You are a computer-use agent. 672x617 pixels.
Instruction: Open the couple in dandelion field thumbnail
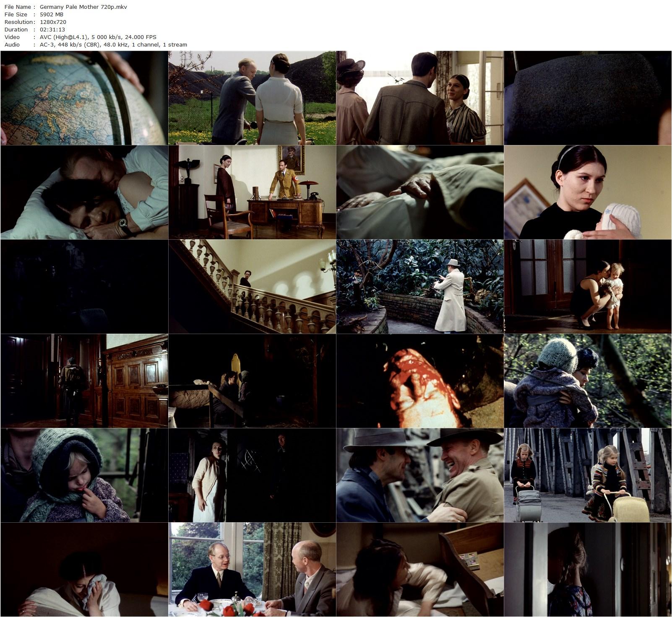tap(252, 98)
